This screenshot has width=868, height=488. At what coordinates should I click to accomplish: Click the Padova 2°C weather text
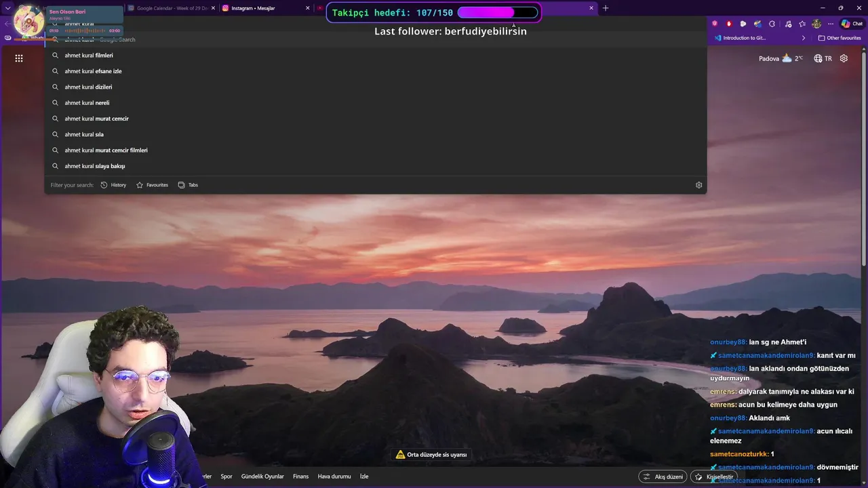pyautogui.click(x=781, y=58)
